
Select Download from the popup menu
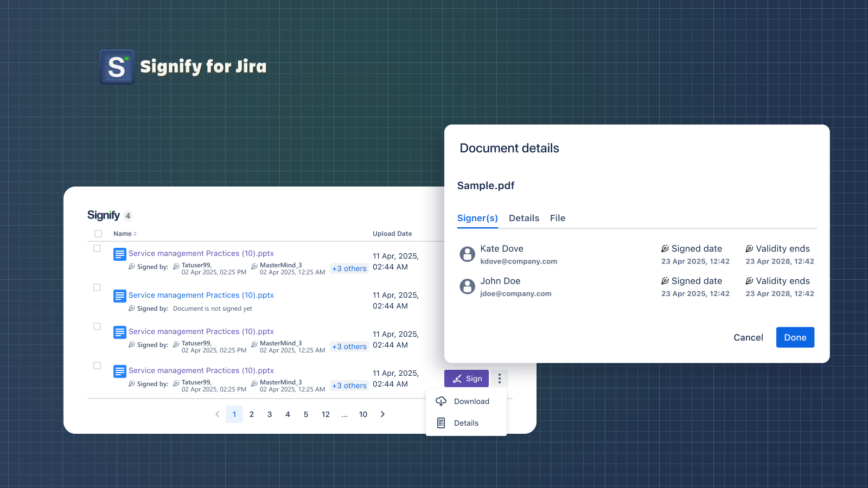(x=467, y=401)
